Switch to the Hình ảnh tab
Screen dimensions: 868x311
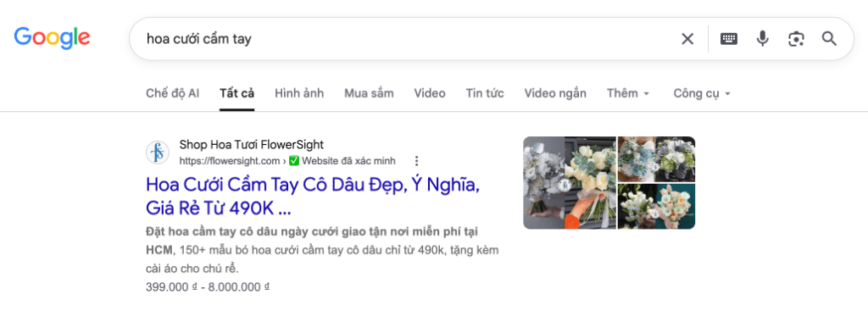pos(299,93)
